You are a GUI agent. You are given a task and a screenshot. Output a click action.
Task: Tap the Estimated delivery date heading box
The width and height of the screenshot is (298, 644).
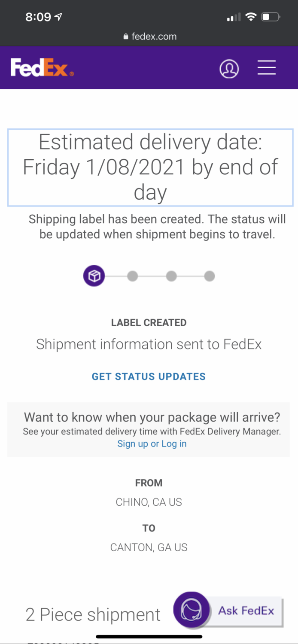(150, 167)
